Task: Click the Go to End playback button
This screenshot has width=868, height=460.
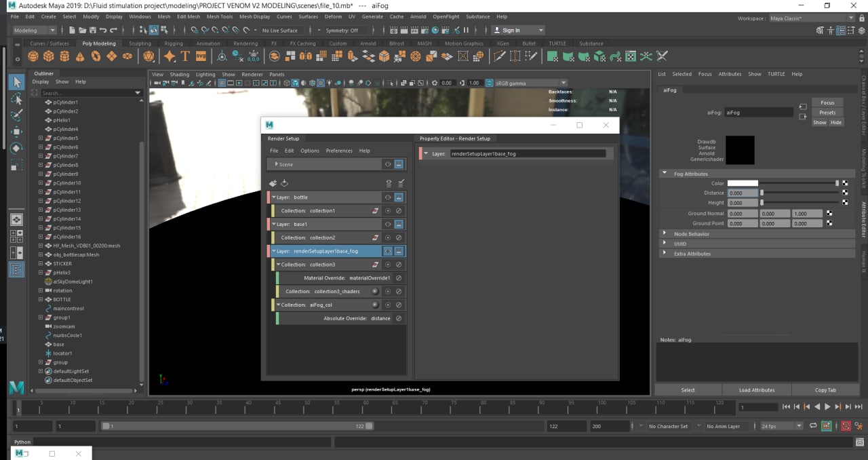Action: [859, 407]
